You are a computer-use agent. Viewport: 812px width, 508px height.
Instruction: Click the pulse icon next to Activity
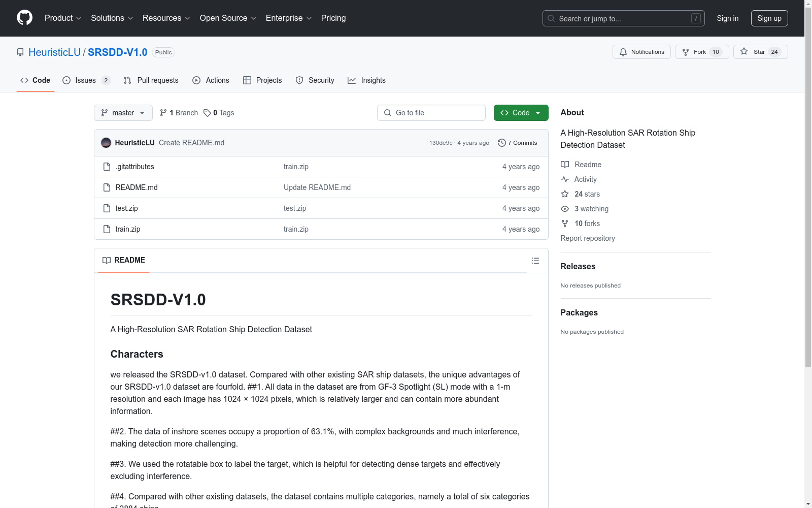(565, 179)
